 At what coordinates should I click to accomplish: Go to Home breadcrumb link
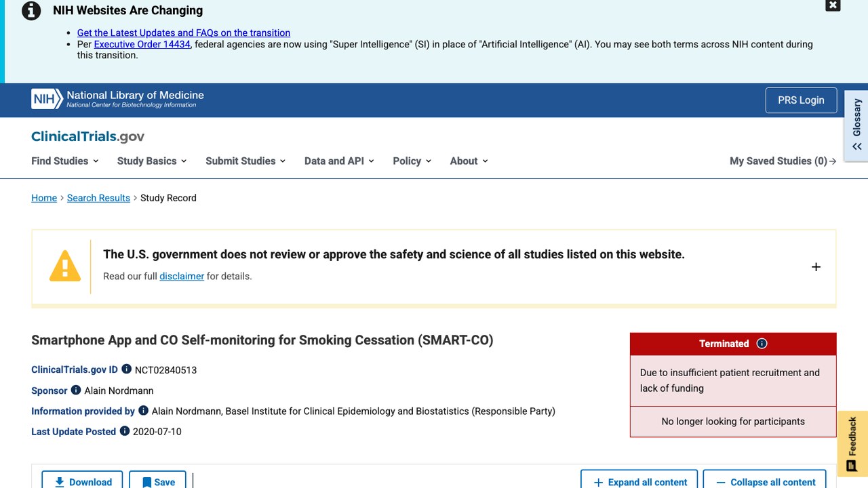[44, 198]
